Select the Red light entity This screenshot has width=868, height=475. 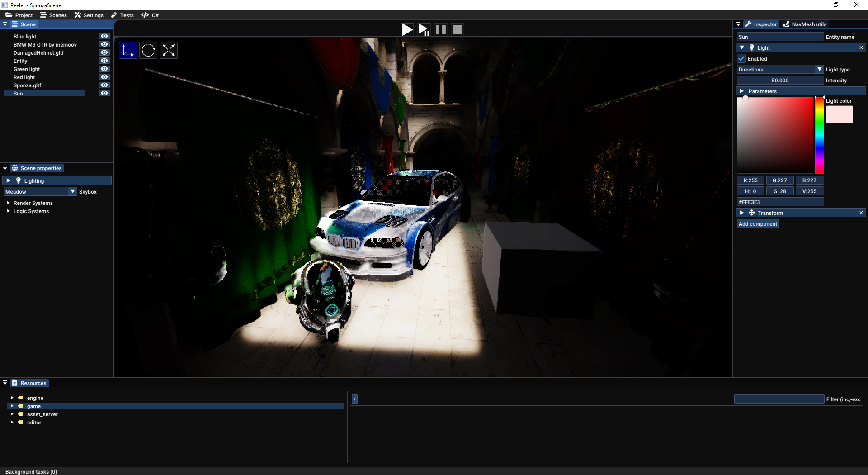pos(24,77)
